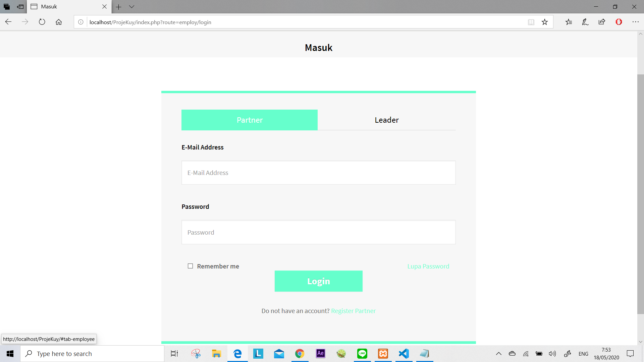Toggle reading view icon in address bar
This screenshot has height=362, width=644.
pyautogui.click(x=531, y=22)
